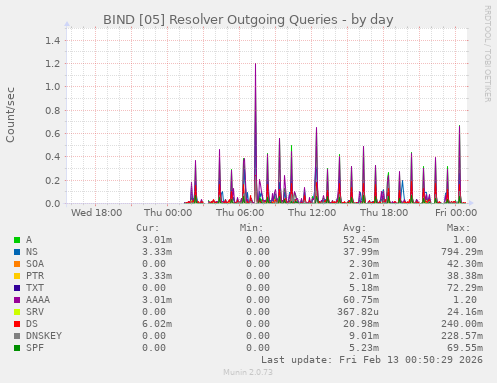Click the SPF max value '69.55m'
Viewport: 497px width, 383px height.
pyautogui.click(x=465, y=348)
